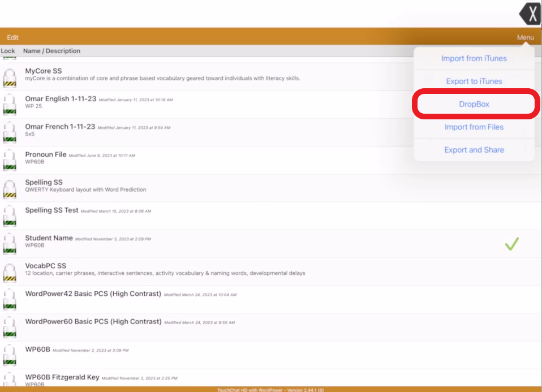Screen dimensions: 542x392
Task: Open the WP60B vocabulary file
Action: coord(271,355)
